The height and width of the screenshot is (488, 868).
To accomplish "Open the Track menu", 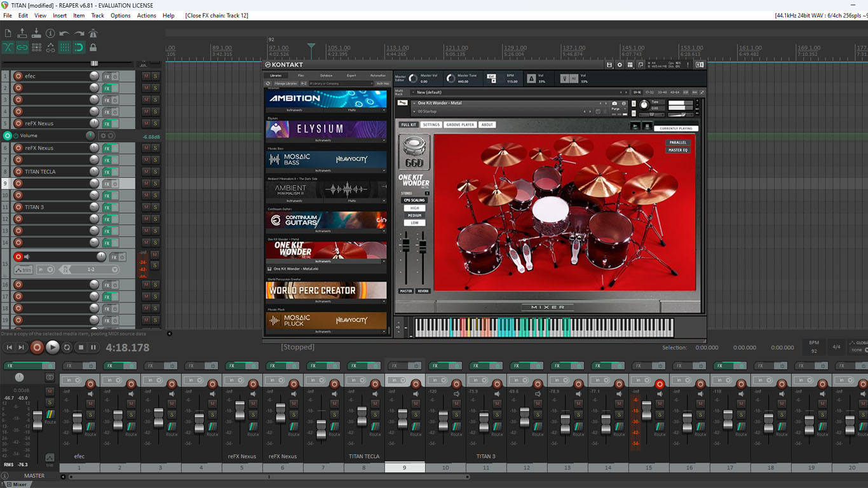I will (97, 15).
